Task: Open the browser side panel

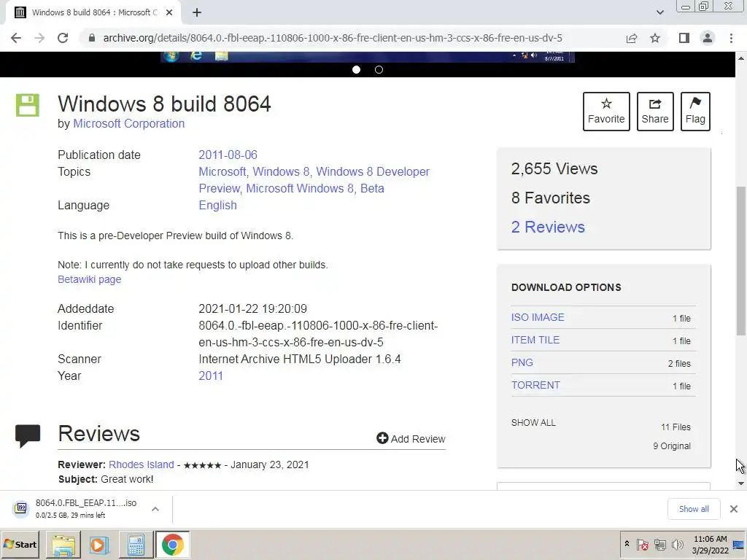Action: [x=684, y=38]
